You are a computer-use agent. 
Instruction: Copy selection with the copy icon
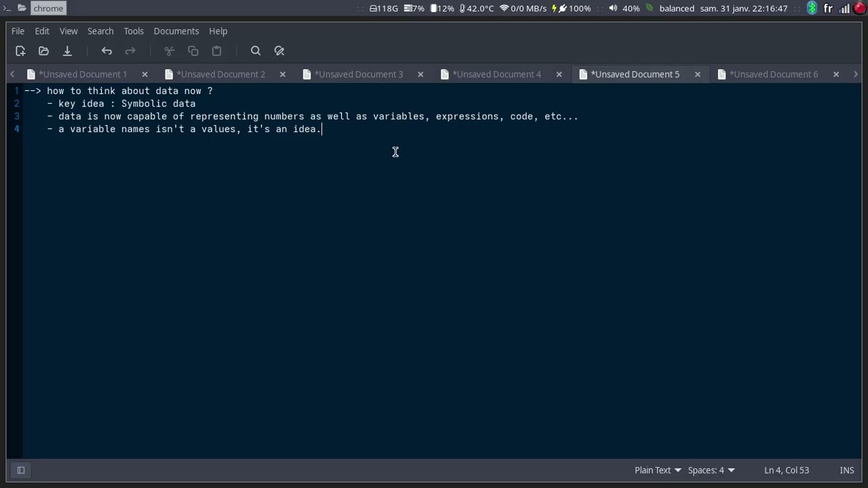193,51
